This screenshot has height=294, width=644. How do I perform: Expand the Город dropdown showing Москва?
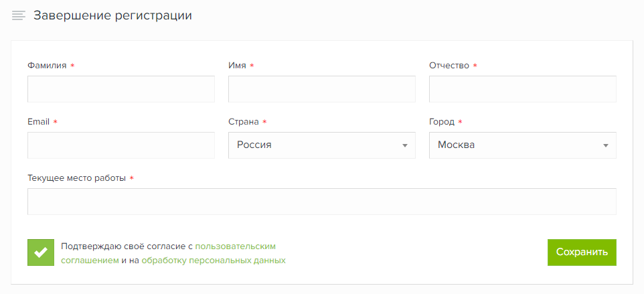[522, 145]
